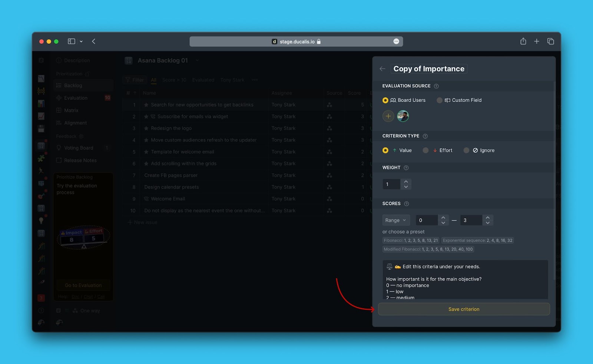This screenshot has height=364, width=593.
Task: Sort by the Name column header
Action: [149, 93]
